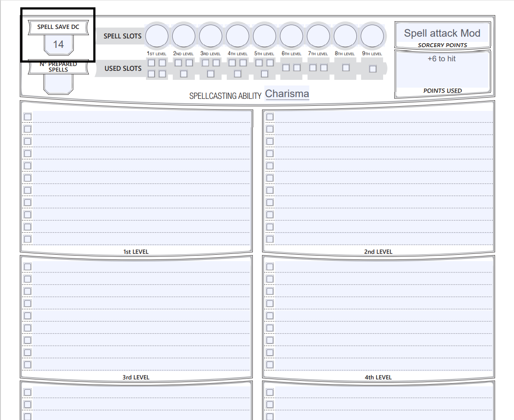The height and width of the screenshot is (420, 514).
Task: Click the 1st Level spell slot circle
Action: tap(157, 36)
